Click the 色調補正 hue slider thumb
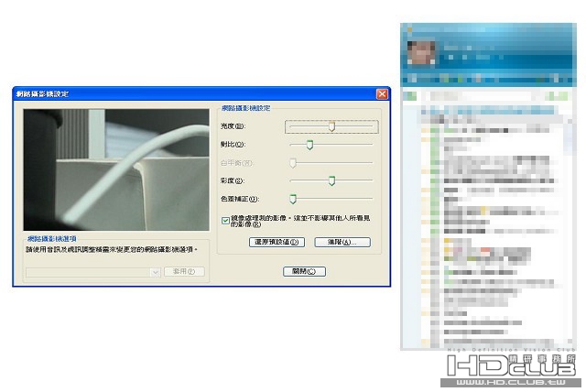Image resolution: width=586 pixels, height=392 pixels. pyautogui.click(x=293, y=199)
